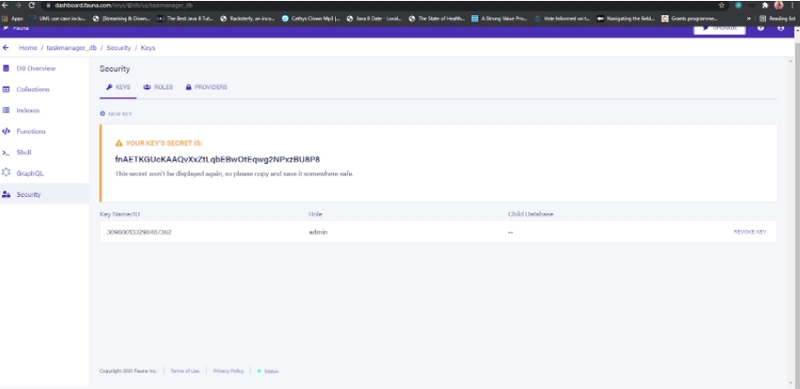
Task: Switch to the Providers tab
Action: 206,87
